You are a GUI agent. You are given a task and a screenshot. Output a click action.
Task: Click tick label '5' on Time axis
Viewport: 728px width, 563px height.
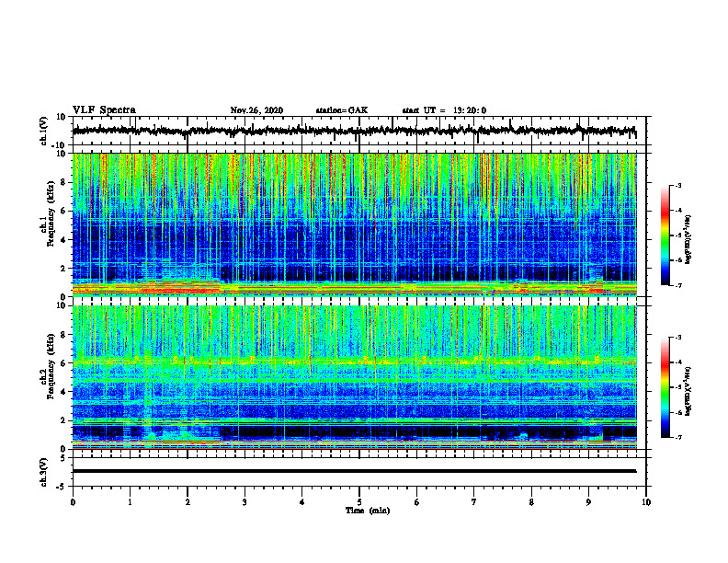click(x=359, y=502)
